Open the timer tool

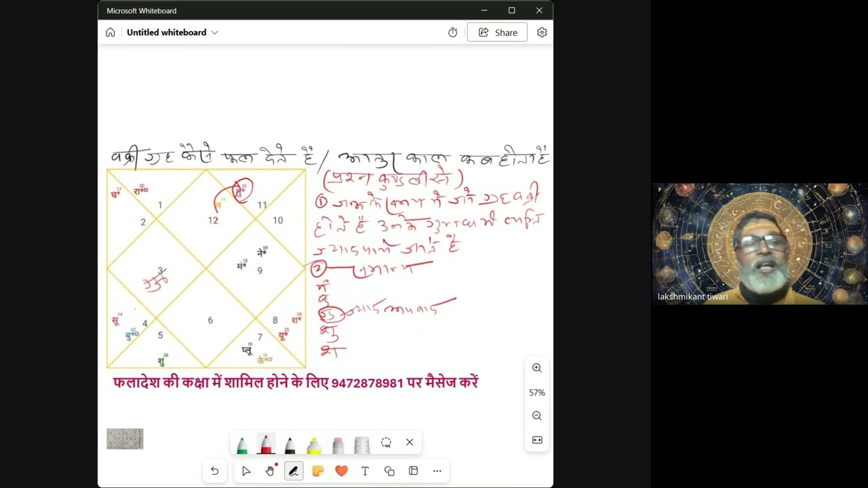453,33
